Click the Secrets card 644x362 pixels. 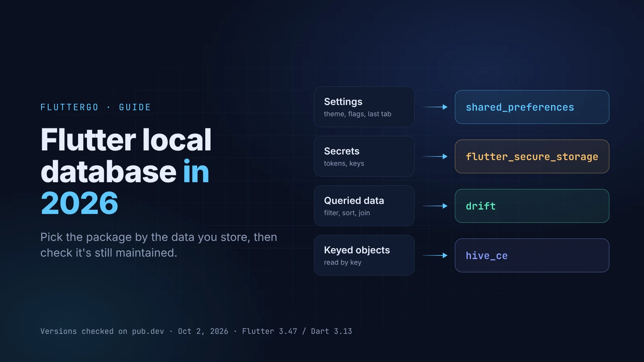coord(364,156)
